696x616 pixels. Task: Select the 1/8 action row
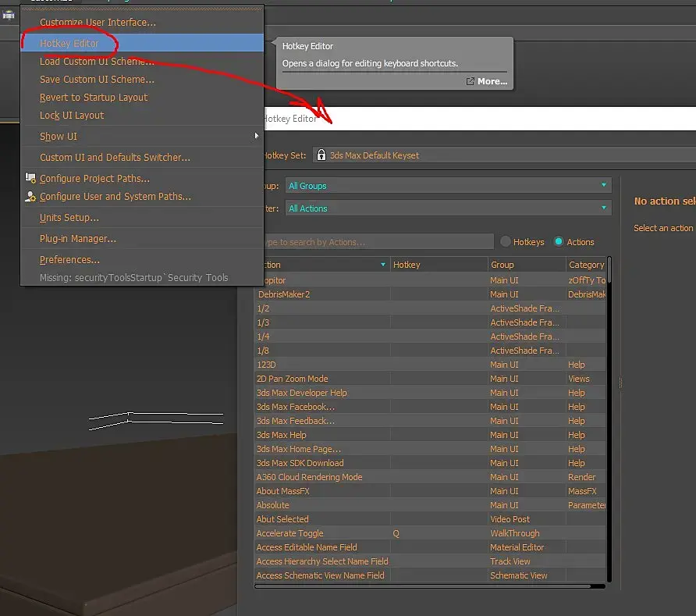430,351
